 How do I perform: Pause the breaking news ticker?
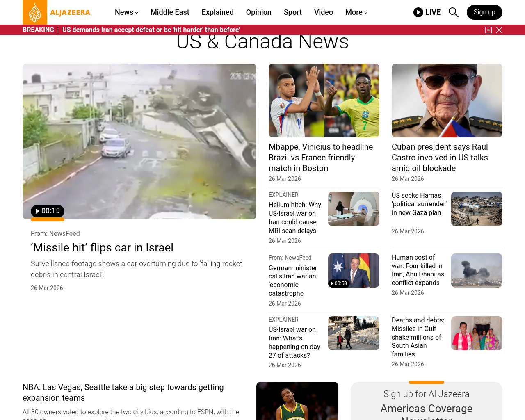pos(488,30)
